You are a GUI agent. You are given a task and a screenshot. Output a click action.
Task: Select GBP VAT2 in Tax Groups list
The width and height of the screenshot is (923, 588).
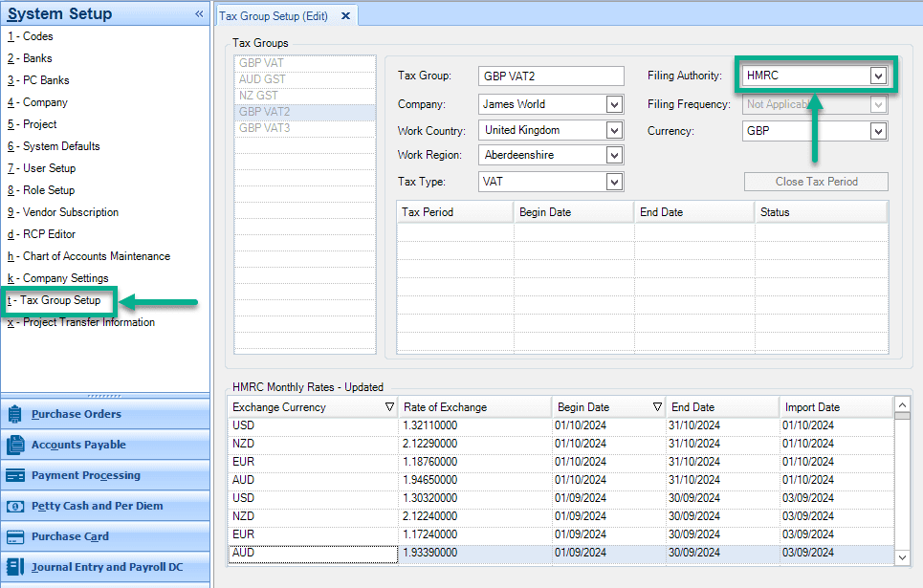[305, 112]
